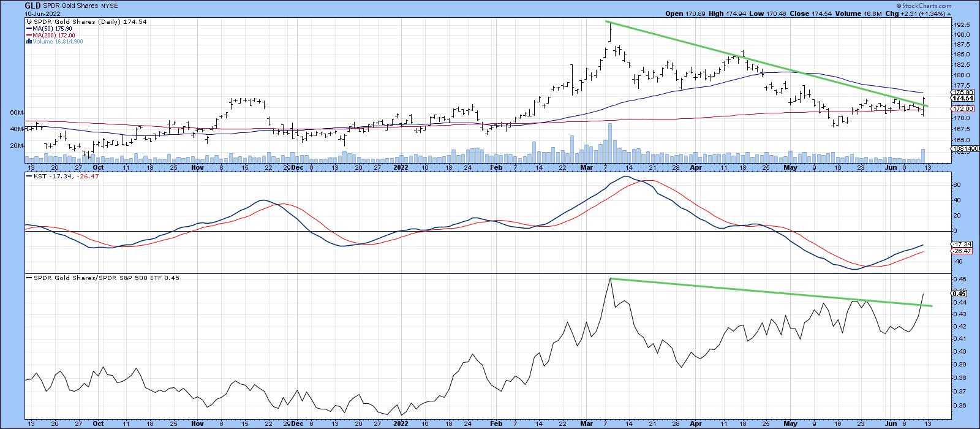Click the 172.00 MA(200) price tag on the axis
Image resolution: width=980 pixels, height=429 pixels.
coord(959,108)
